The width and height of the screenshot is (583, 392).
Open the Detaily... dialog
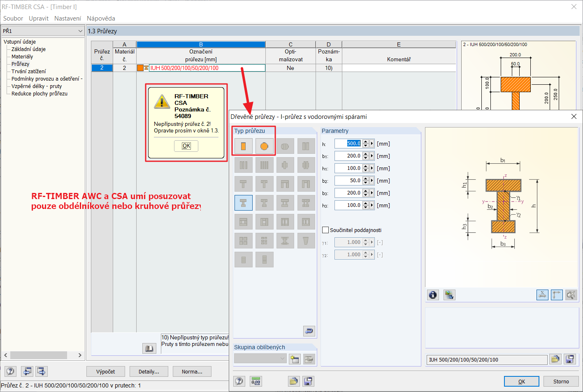tap(149, 371)
